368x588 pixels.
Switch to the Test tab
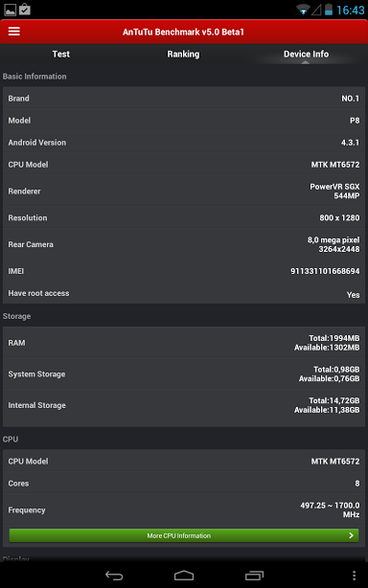tap(61, 54)
